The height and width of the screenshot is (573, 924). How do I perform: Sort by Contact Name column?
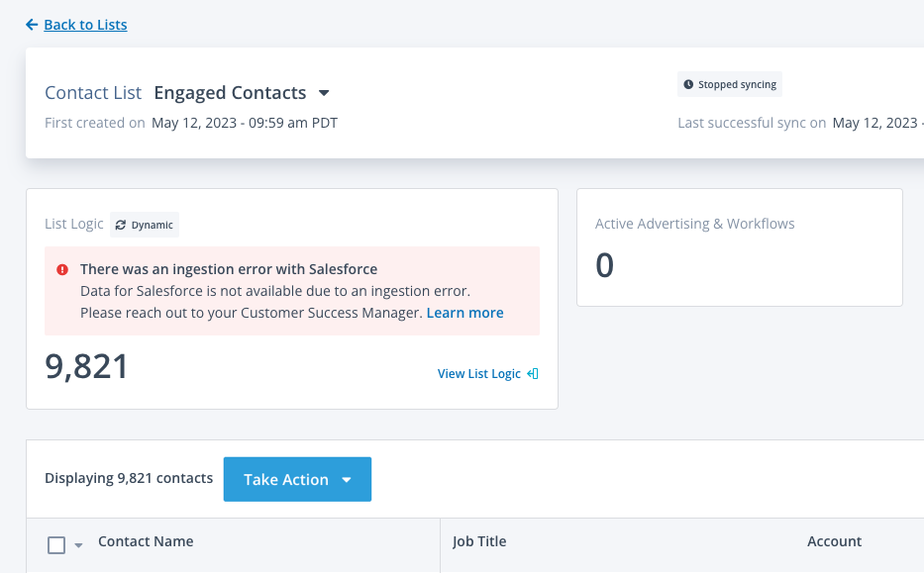[x=146, y=541]
